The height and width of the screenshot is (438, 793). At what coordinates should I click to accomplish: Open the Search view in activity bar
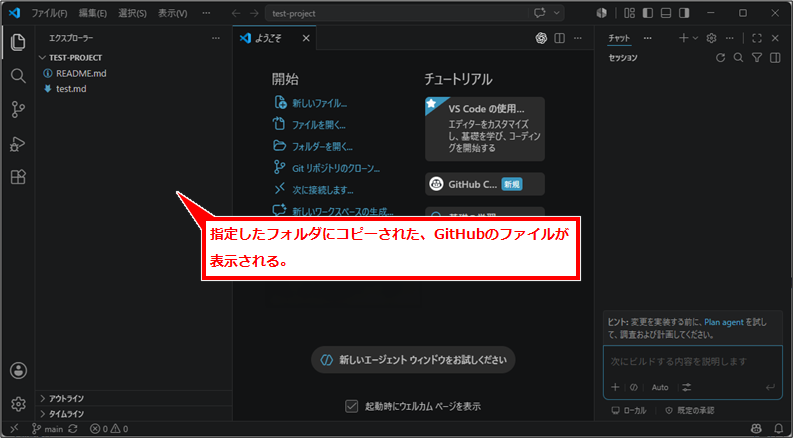tap(18, 76)
